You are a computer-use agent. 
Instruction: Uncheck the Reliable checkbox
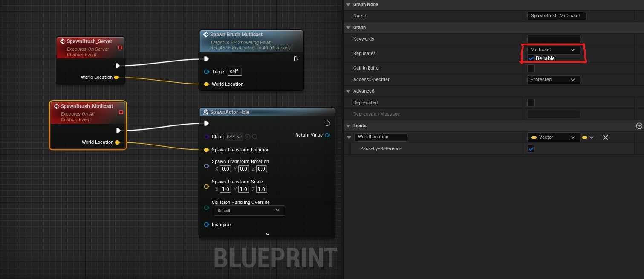[x=531, y=58]
